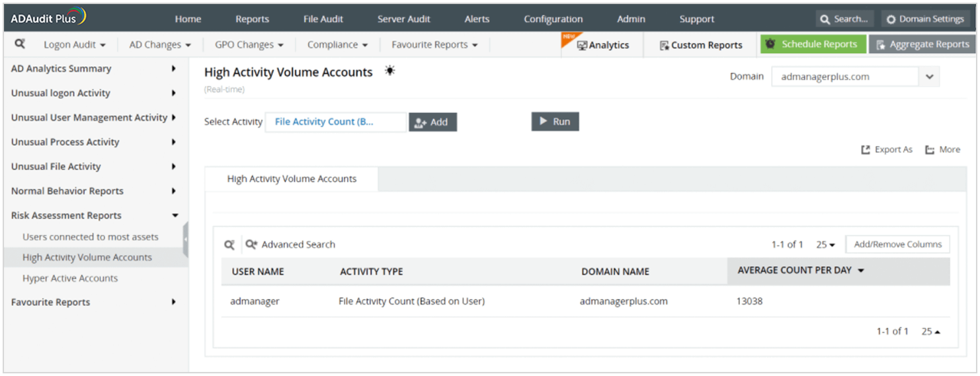The height and width of the screenshot is (376, 980).
Task: Expand the Domain dropdown arrow
Action: 929,77
